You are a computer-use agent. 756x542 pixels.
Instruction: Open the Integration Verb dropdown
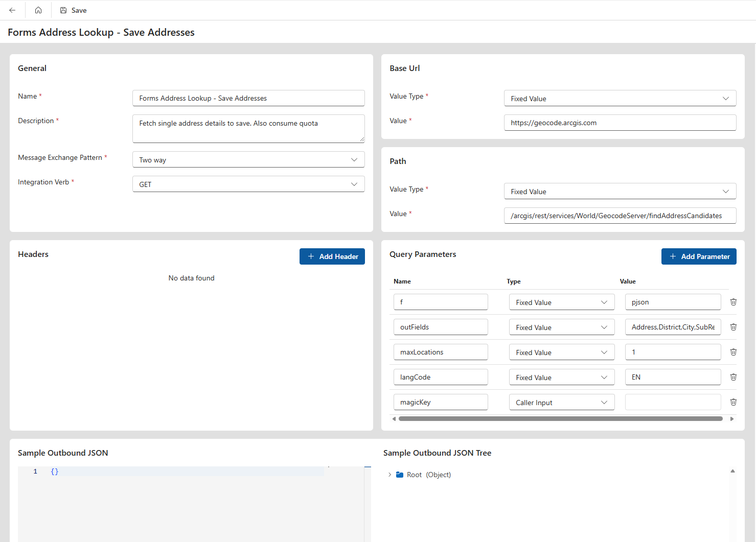click(x=248, y=184)
